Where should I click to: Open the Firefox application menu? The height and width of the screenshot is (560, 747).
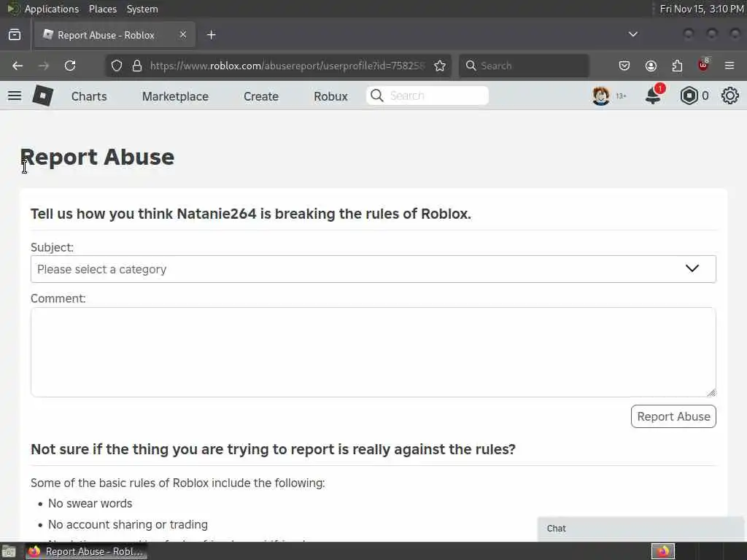point(729,66)
